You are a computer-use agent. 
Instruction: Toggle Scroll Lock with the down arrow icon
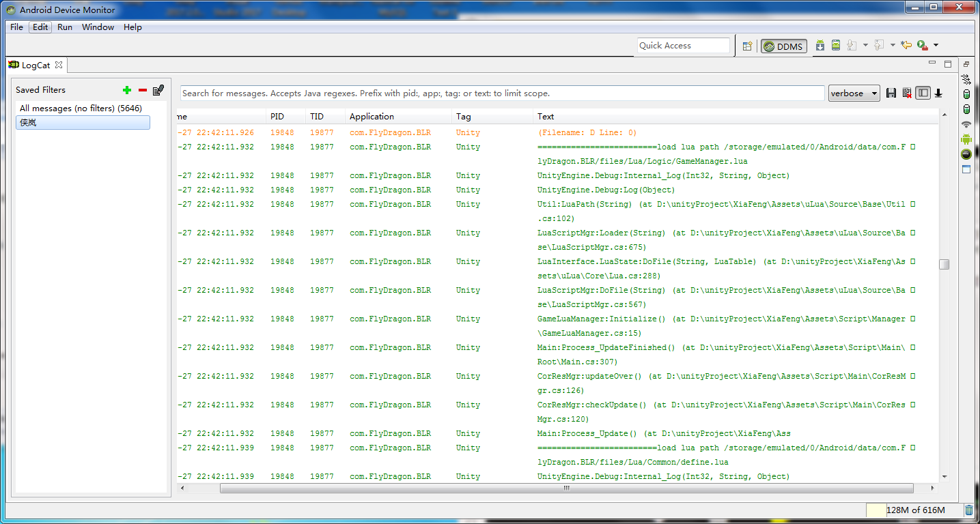click(939, 93)
